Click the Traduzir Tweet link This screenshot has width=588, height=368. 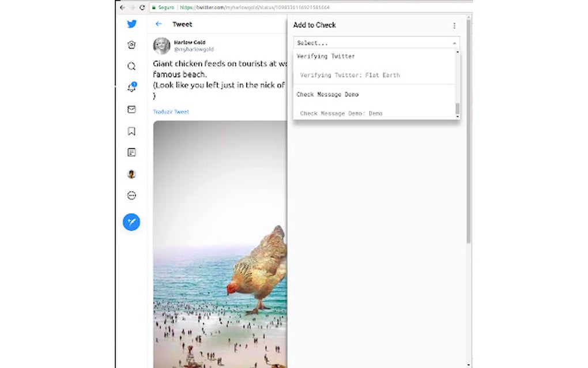(171, 112)
